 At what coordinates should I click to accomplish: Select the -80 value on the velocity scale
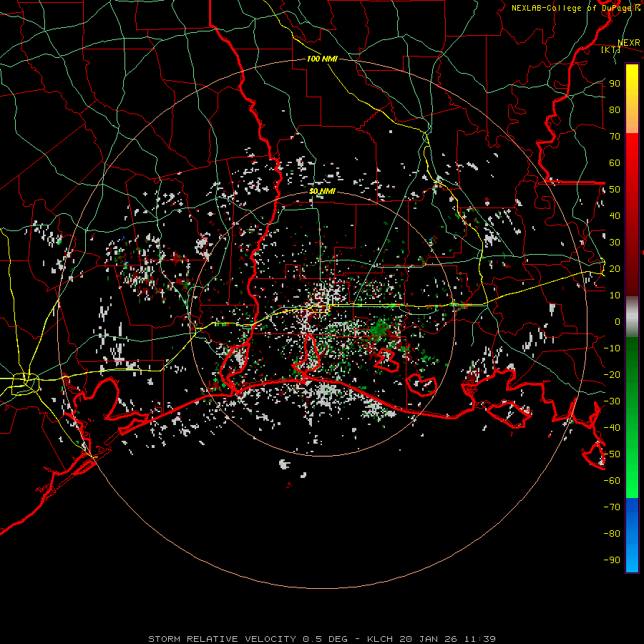(x=612, y=534)
